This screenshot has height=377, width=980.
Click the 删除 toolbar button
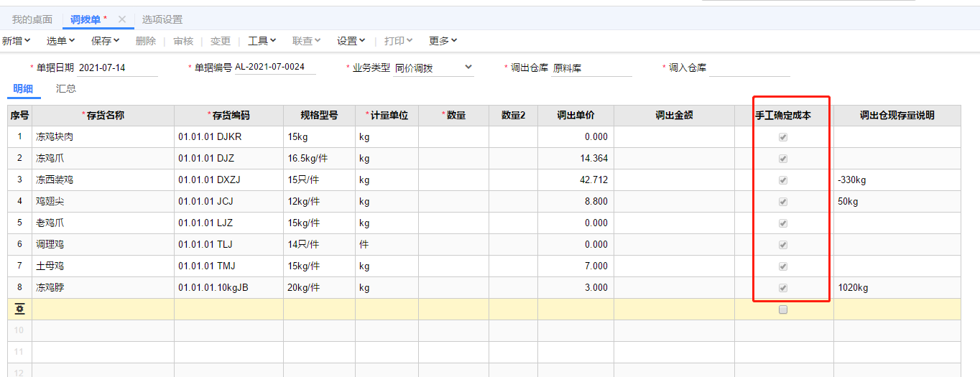click(x=146, y=41)
